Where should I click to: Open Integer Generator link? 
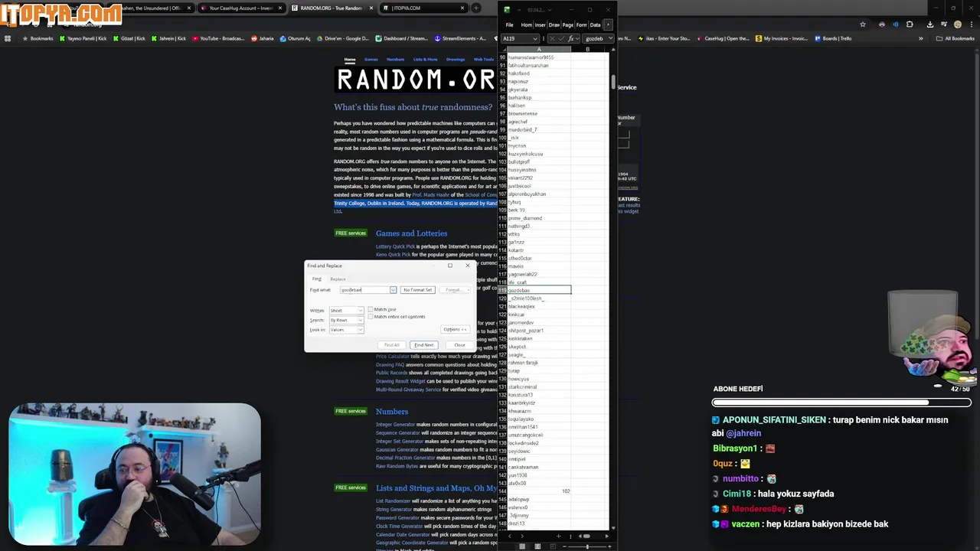click(x=395, y=425)
